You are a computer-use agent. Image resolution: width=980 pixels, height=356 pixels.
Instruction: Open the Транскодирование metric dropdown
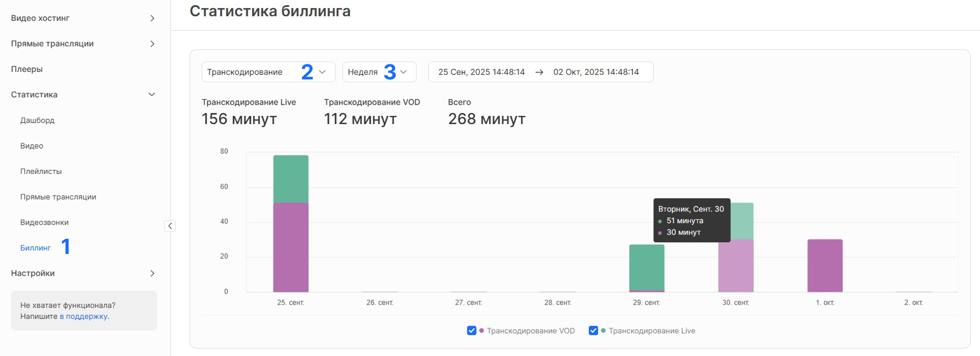[268, 72]
